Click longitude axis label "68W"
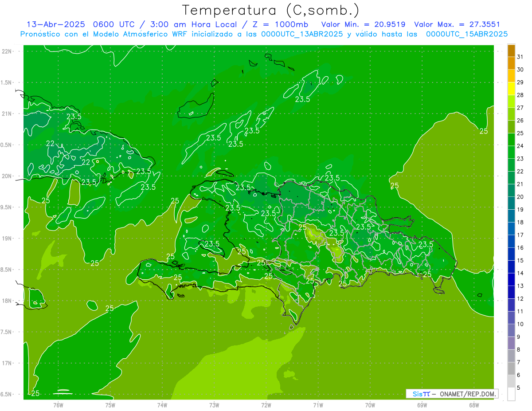Viewport: 532px width, 411px height. [474, 405]
